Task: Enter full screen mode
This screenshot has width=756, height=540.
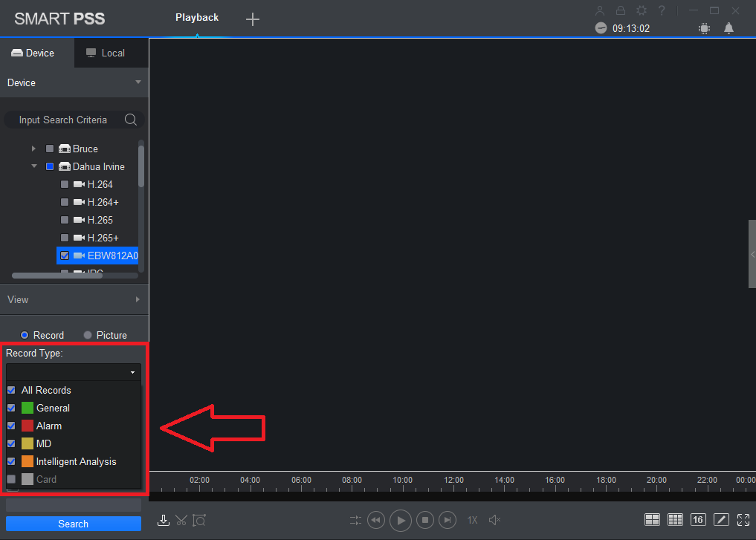Action: pyautogui.click(x=743, y=520)
